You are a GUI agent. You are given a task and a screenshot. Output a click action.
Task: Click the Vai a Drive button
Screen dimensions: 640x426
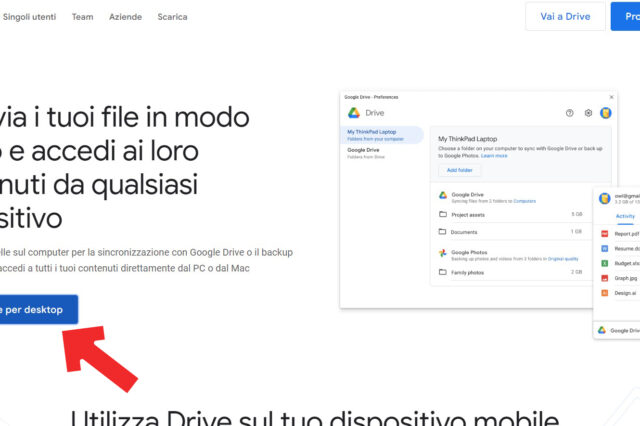coord(565,16)
